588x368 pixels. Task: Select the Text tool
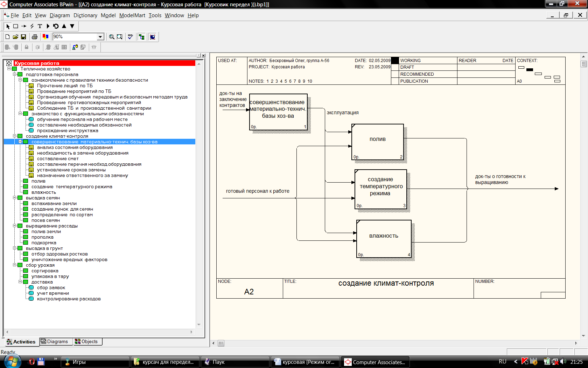click(40, 26)
